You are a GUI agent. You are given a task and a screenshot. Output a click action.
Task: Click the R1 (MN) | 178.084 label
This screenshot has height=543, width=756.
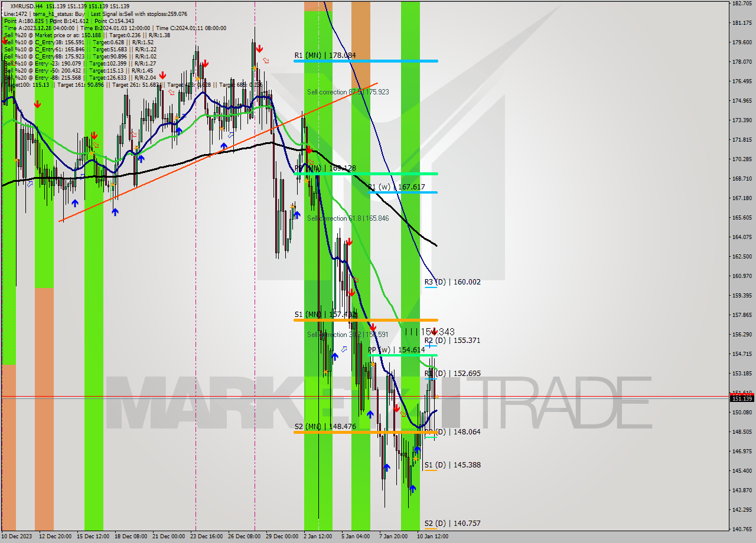[x=325, y=55]
